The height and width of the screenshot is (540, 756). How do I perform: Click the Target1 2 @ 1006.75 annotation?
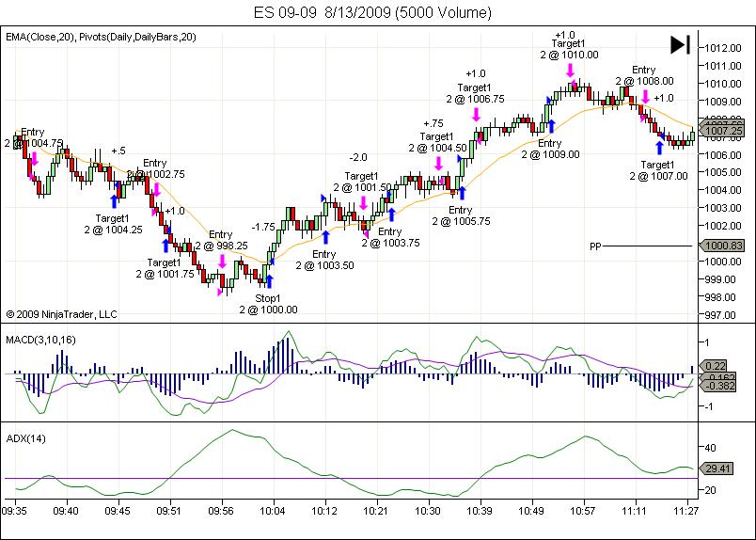coord(475,93)
